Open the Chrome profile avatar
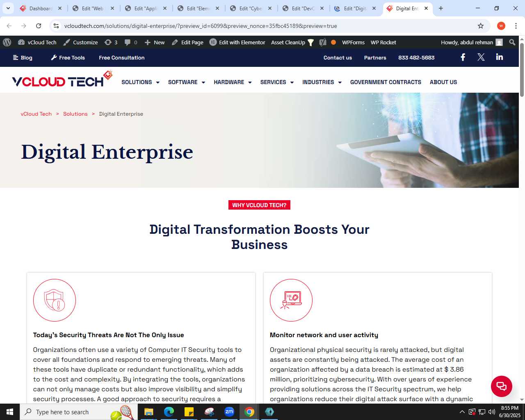The image size is (525, 420). (x=501, y=26)
